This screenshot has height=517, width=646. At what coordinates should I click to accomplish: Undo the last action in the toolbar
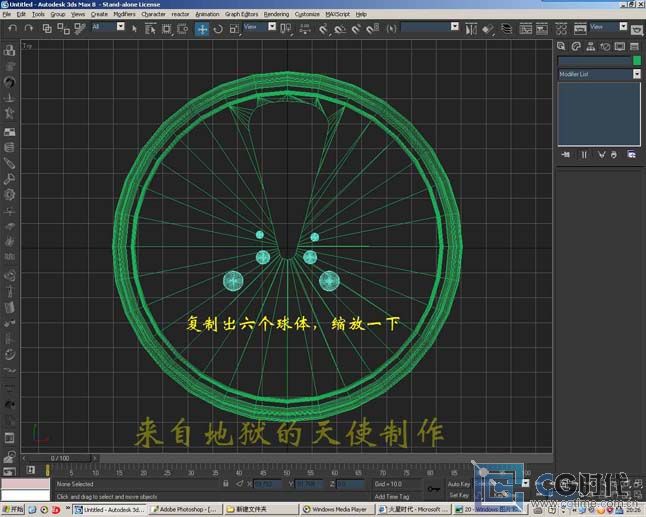[13, 28]
